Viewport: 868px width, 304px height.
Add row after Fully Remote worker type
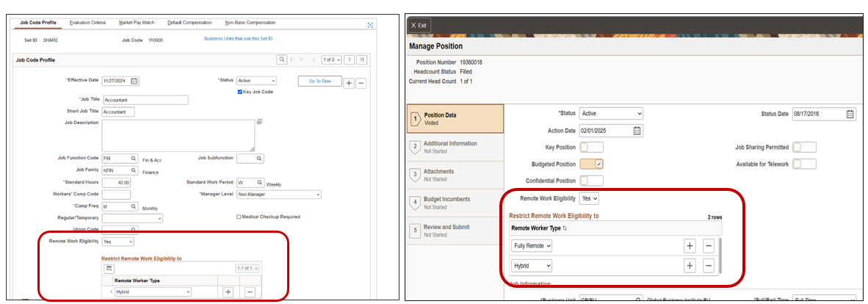690,246
